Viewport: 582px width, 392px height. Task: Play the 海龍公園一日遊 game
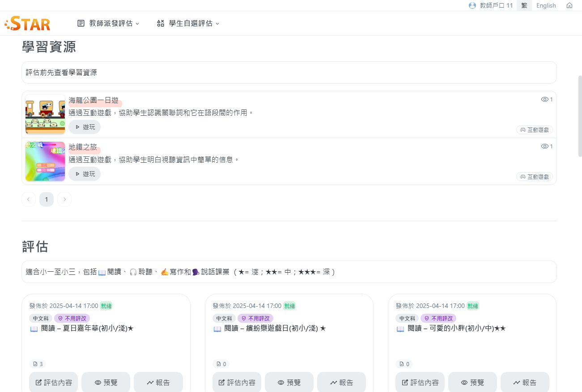pyautogui.click(x=85, y=127)
